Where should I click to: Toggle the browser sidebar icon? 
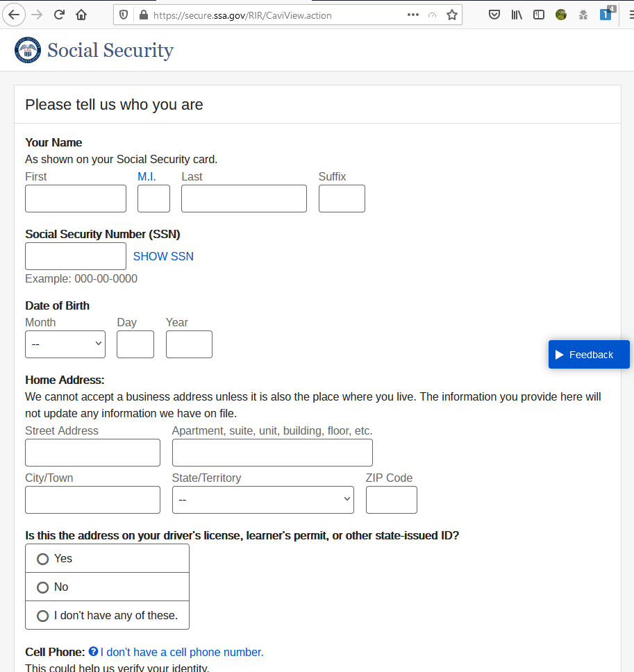(x=539, y=14)
